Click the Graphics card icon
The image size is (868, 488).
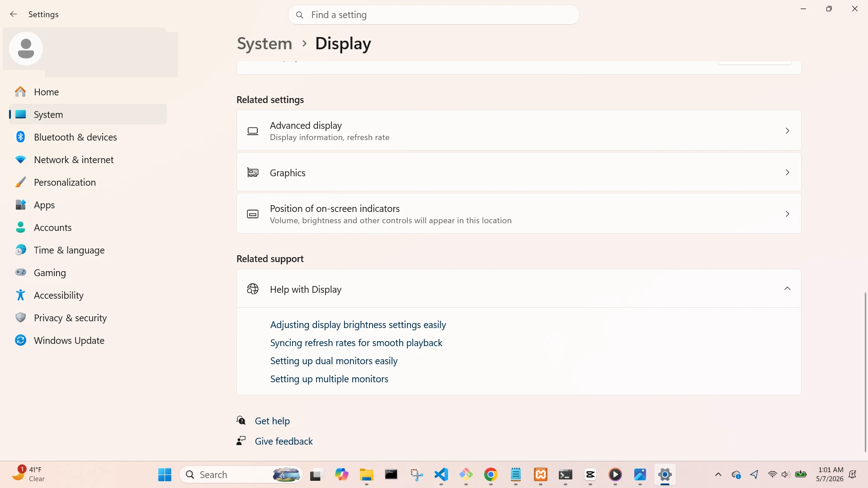pyautogui.click(x=253, y=173)
